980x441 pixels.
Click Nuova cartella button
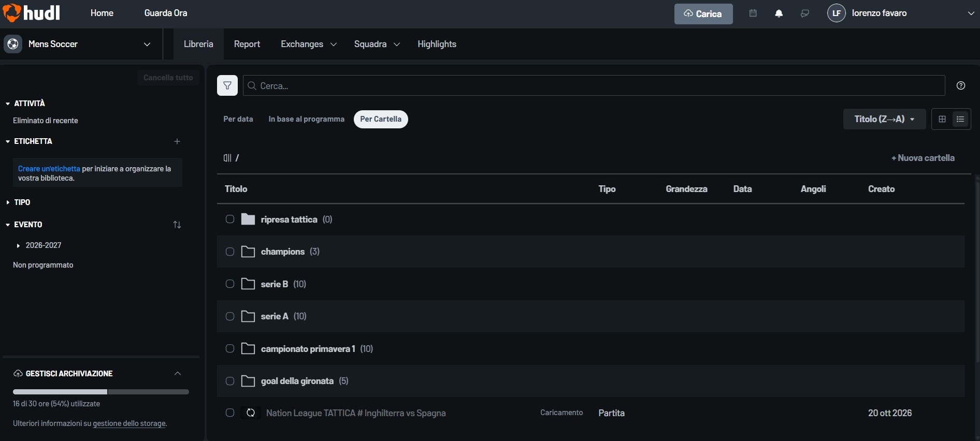tap(923, 158)
